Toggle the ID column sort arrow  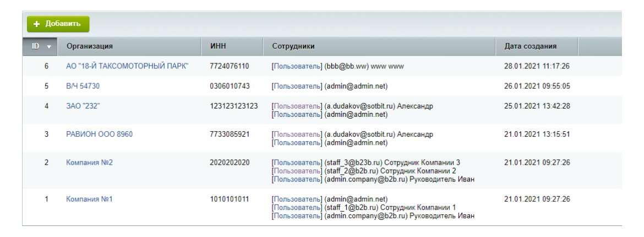(49, 47)
